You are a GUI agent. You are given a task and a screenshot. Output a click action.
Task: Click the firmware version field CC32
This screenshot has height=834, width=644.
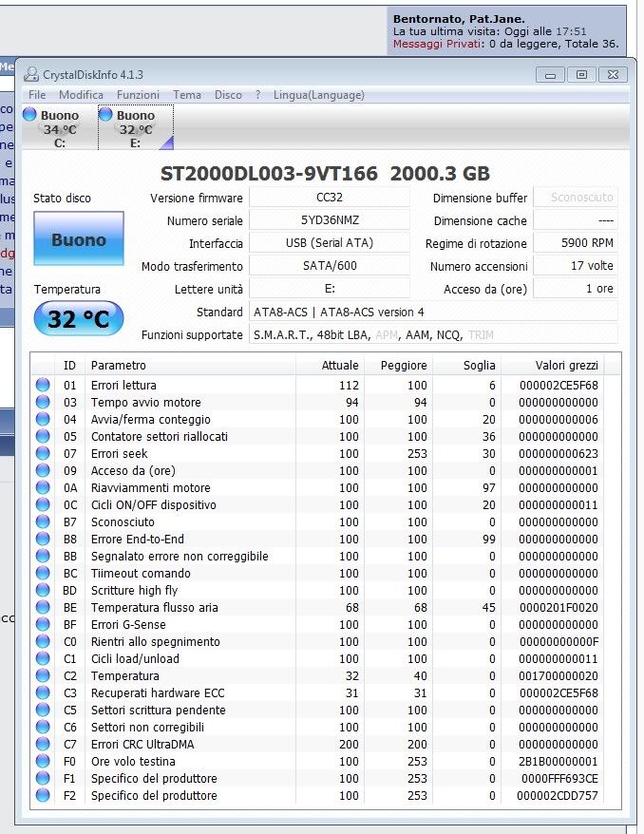(330, 198)
